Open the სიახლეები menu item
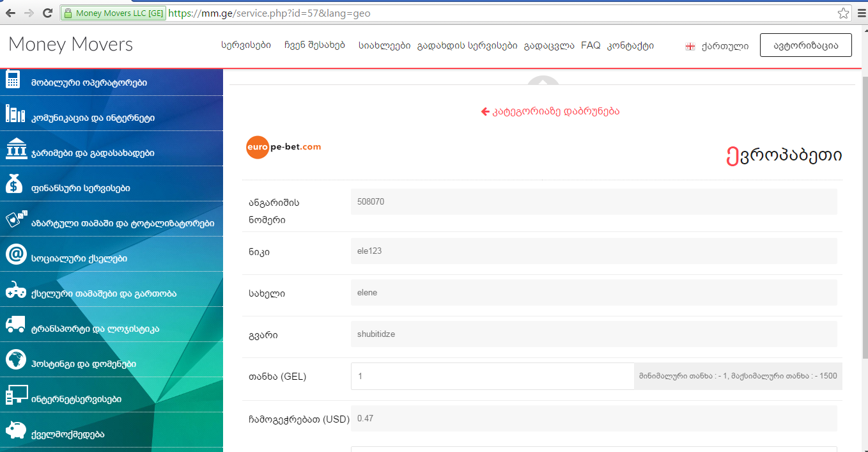Screen dimensions: 868x452 [x=384, y=45]
